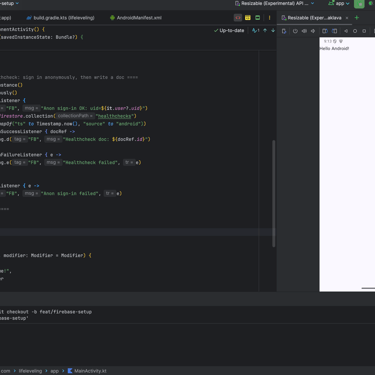
Task: Click the app breadcrumb in the status bar
Action: pyautogui.click(x=55, y=371)
